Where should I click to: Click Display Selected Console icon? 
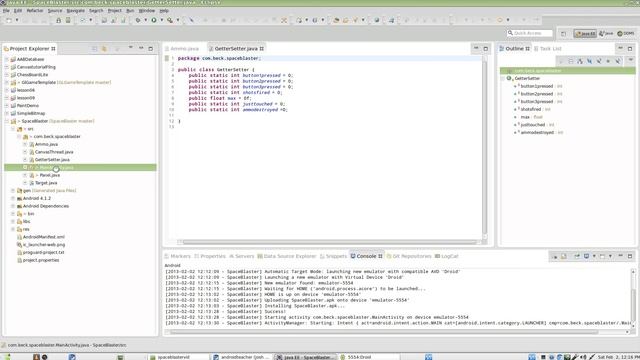(587, 256)
